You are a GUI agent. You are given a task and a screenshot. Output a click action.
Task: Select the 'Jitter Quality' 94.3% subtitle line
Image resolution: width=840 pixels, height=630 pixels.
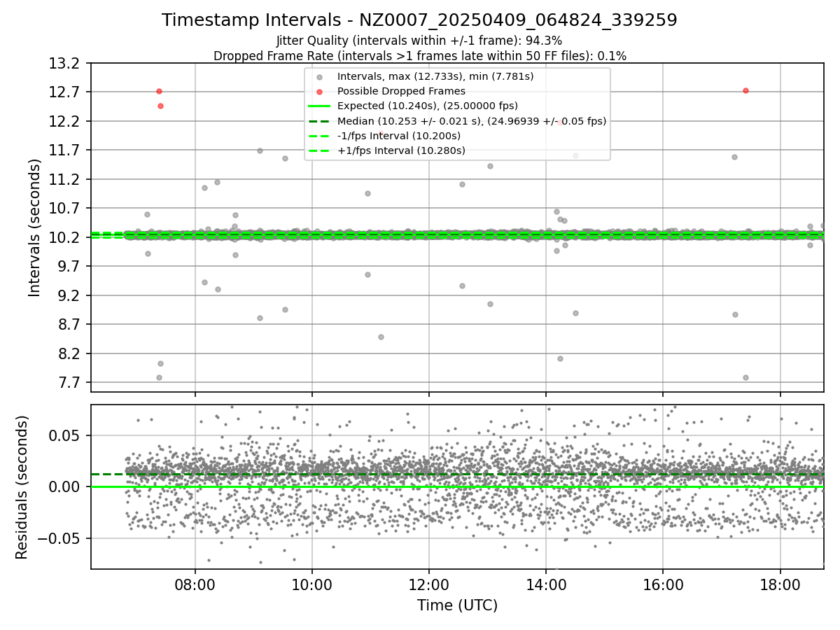[x=419, y=41]
